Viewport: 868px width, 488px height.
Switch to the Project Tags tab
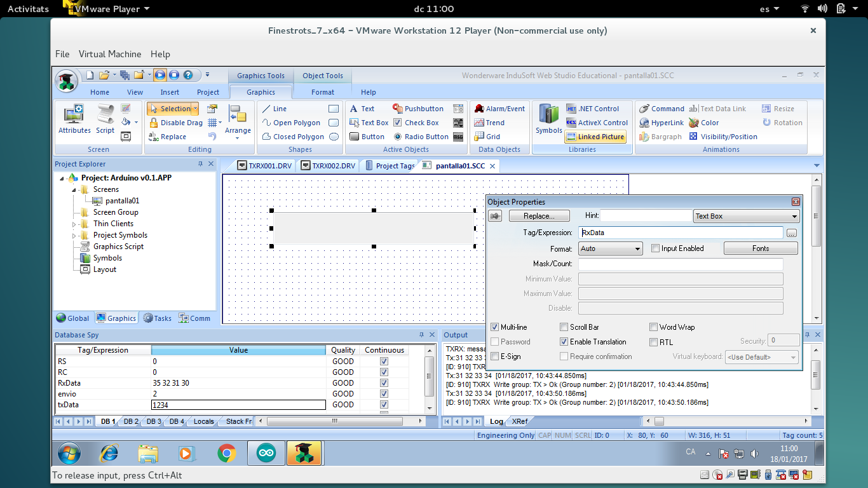[390, 166]
